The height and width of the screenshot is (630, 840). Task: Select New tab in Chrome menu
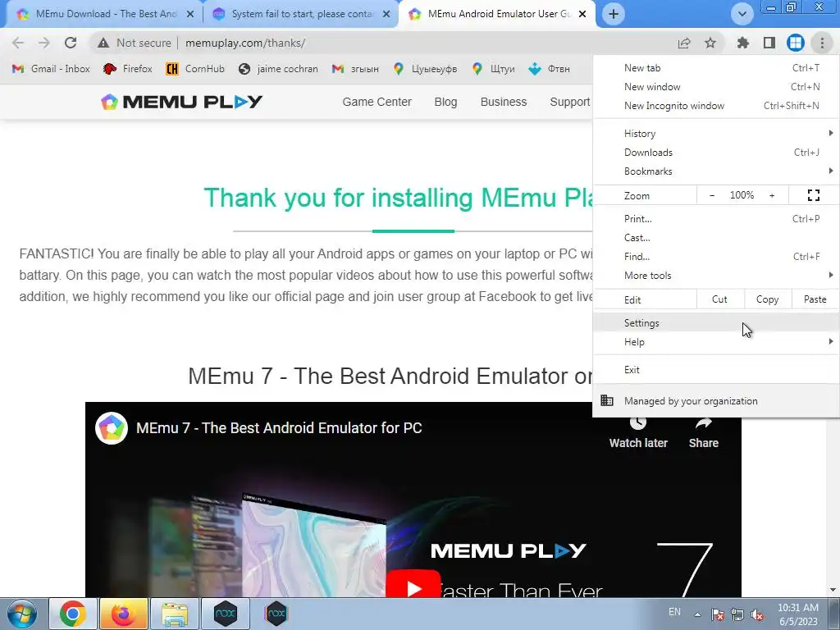716,67
